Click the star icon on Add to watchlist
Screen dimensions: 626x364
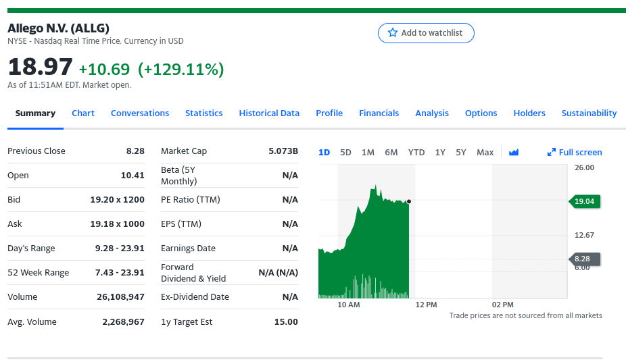click(393, 33)
